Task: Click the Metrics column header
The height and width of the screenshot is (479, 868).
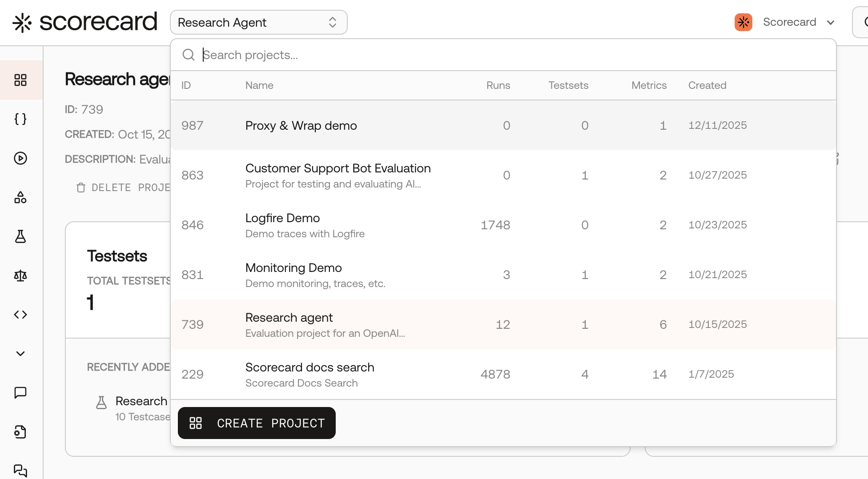Action: click(649, 85)
